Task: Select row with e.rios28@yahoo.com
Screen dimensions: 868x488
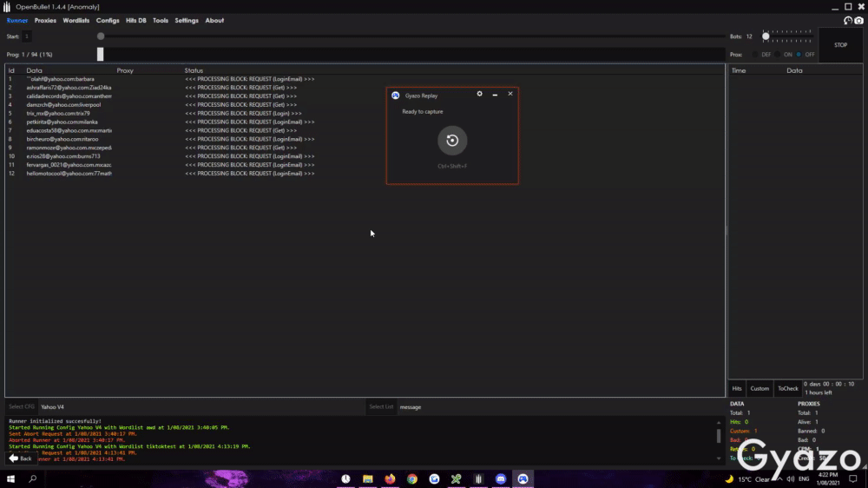Action: [x=365, y=156]
